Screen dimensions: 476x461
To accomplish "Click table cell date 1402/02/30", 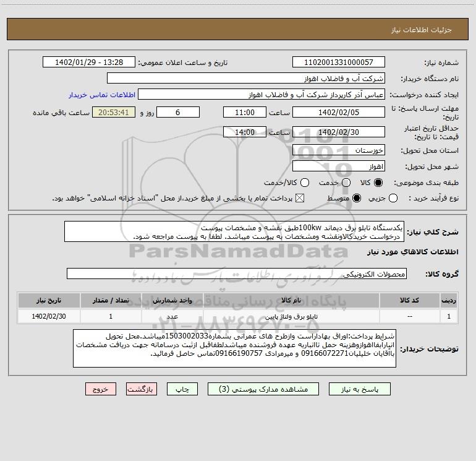I will tap(49, 317).
